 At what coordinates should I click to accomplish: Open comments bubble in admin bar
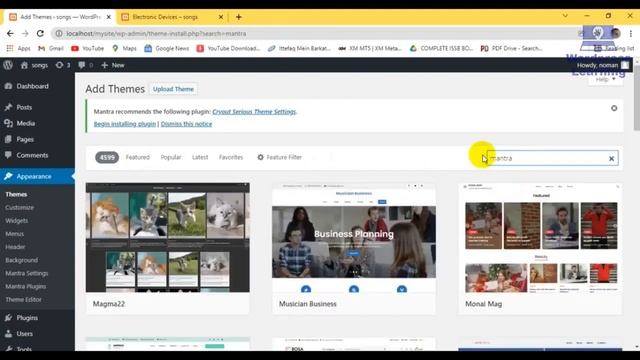click(x=85, y=65)
